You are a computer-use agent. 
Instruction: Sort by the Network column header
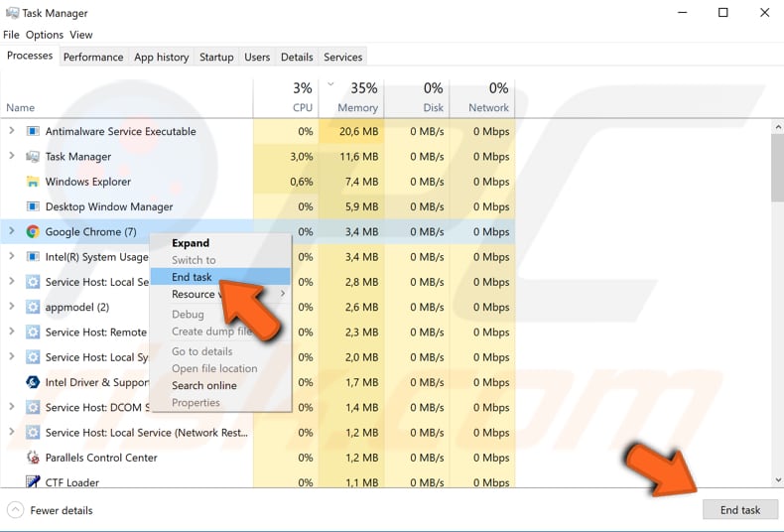[x=482, y=98]
